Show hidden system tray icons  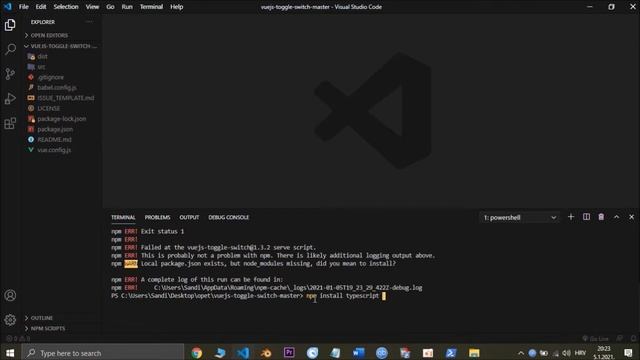[x=521, y=353]
